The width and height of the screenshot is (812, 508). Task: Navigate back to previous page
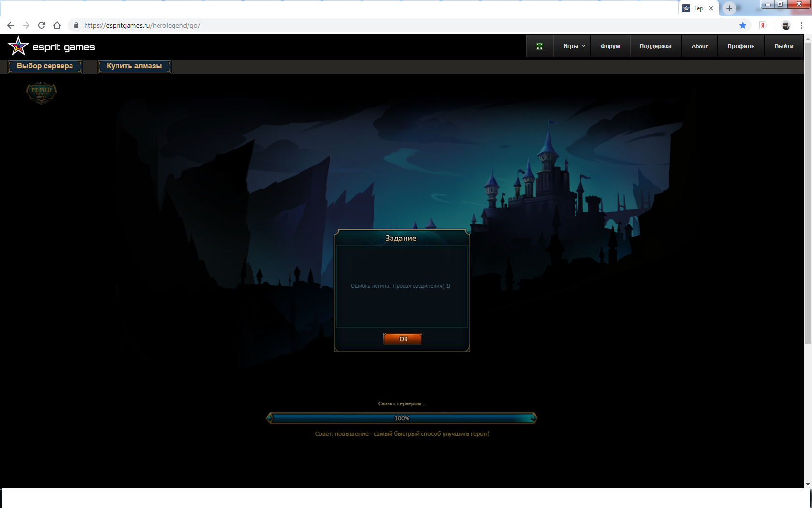[11, 25]
